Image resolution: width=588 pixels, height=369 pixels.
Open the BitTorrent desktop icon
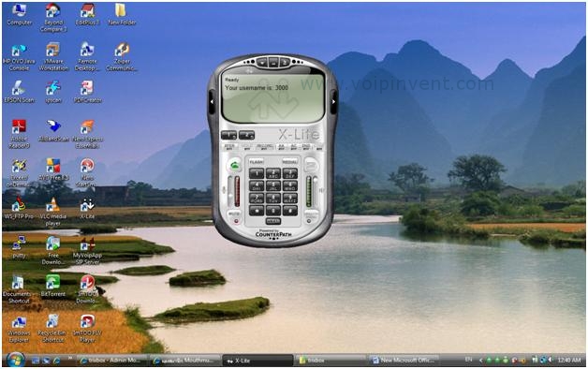[x=52, y=286]
